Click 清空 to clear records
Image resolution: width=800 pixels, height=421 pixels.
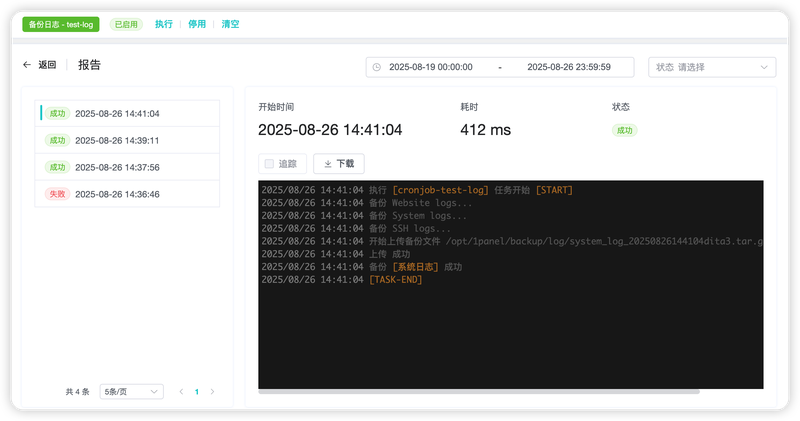click(x=230, y=24)
